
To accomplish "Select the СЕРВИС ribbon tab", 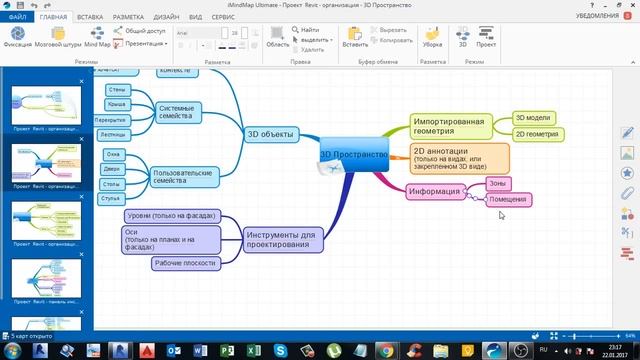I will click(223, 17).
